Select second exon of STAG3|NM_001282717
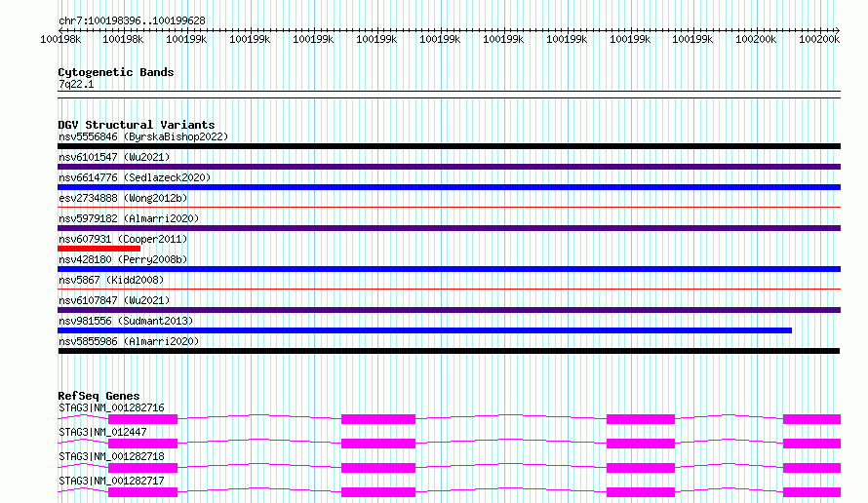 378,492
